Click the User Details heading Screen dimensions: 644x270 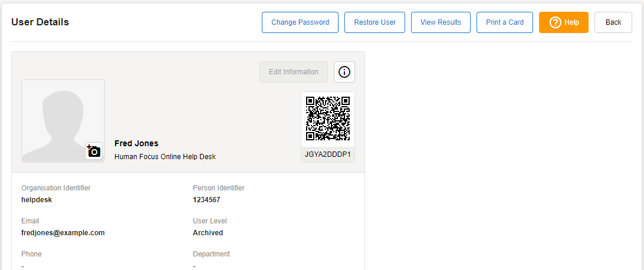40,22
